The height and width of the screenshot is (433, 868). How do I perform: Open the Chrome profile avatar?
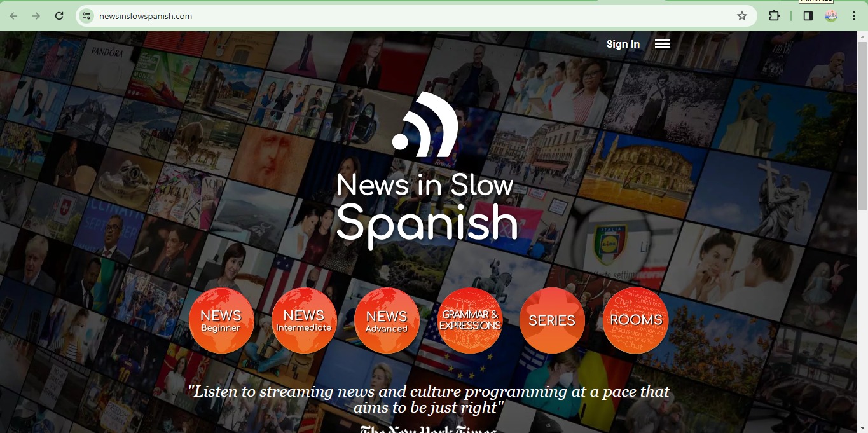point(831,16)
